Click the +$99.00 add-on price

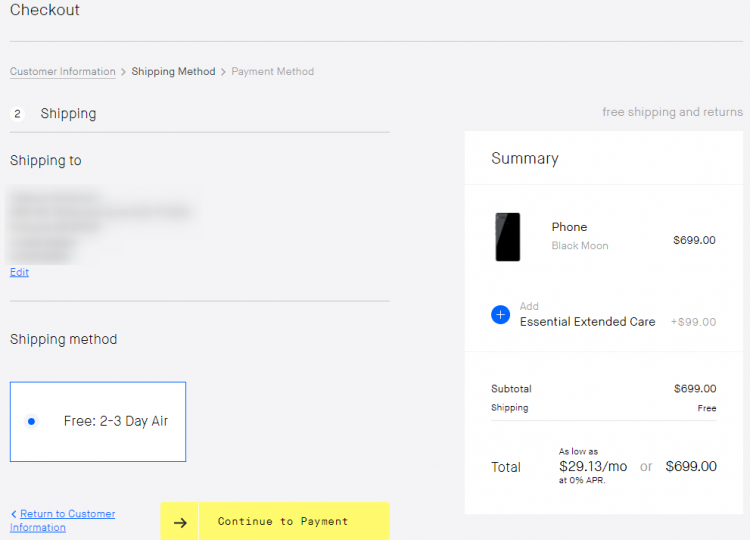[x=693, y=322]
